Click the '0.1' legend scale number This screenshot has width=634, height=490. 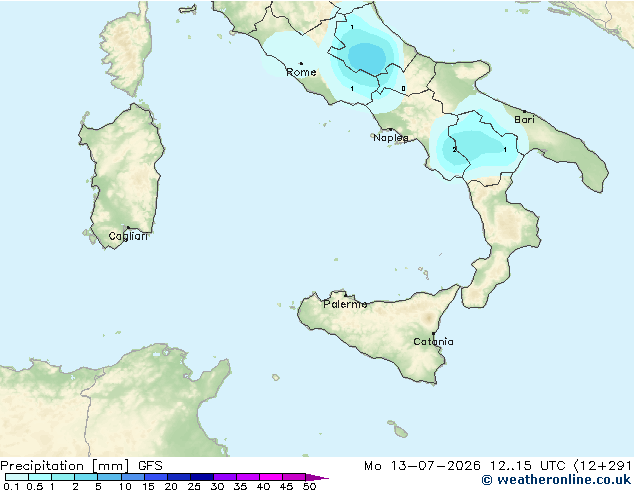click(x=11, y=486)
